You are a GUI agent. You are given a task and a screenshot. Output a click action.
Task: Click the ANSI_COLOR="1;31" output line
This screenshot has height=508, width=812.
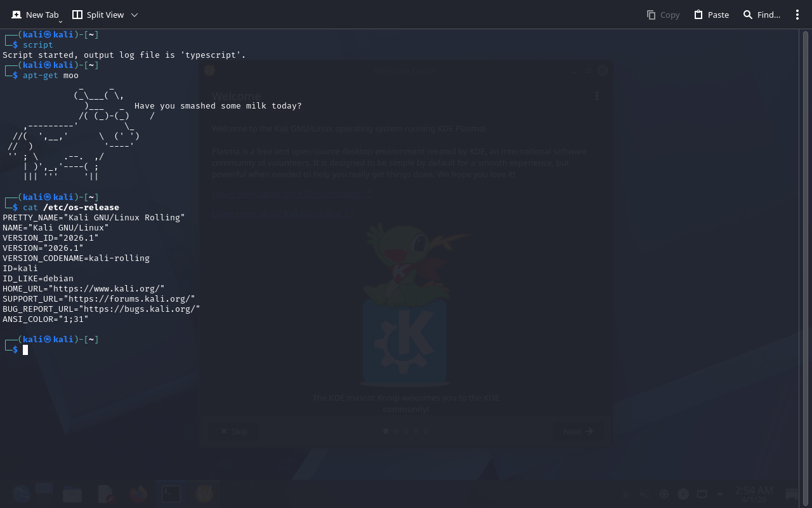[x=46, y=319]
